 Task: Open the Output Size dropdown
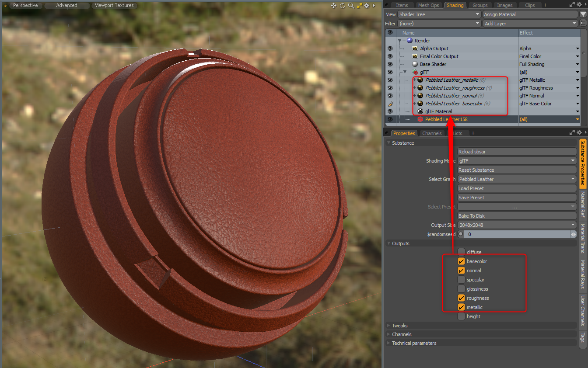516,225
